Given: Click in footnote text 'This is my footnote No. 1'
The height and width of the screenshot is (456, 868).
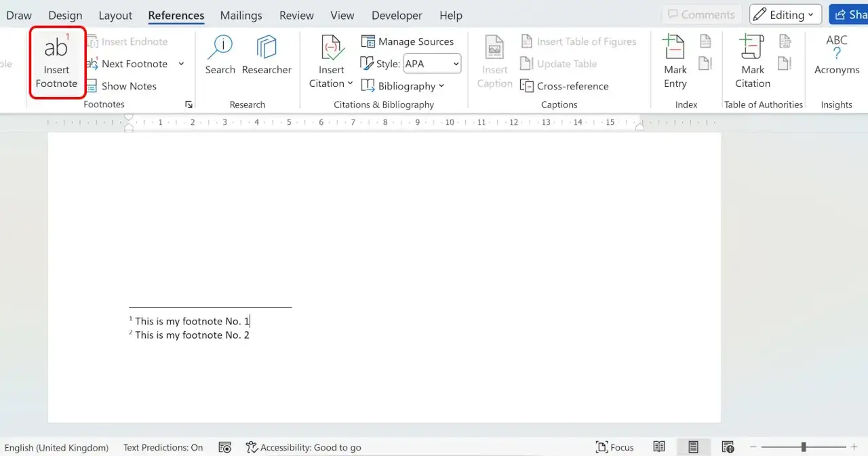Looking at the screenshot, I should click(192, 321).
